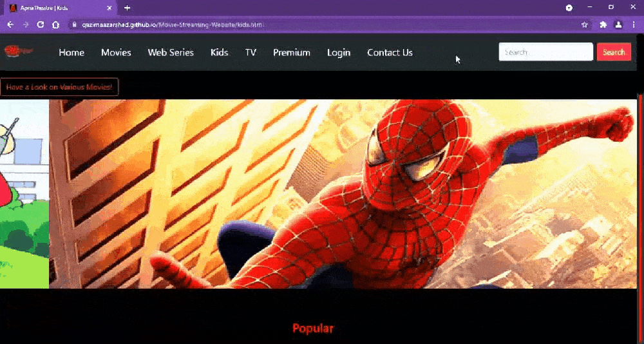Go back using the browser back arrow

(10, 24)
